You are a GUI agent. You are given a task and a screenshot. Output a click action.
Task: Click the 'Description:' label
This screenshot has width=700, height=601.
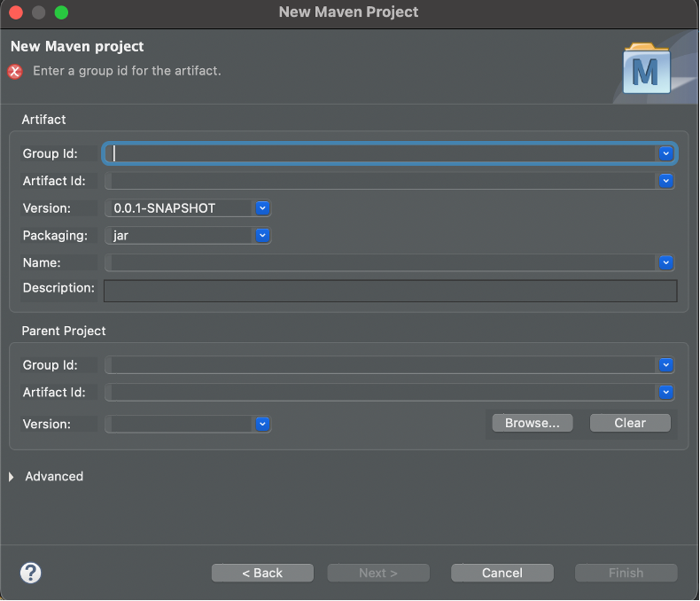point(59,288)
